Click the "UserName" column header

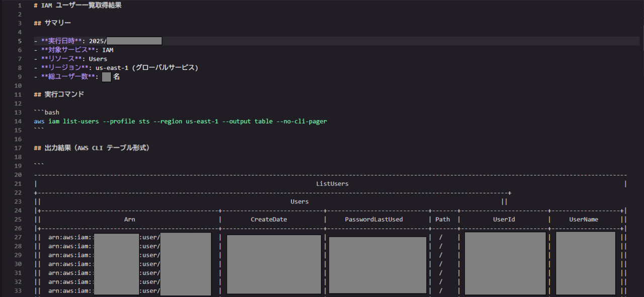[584, 220]
